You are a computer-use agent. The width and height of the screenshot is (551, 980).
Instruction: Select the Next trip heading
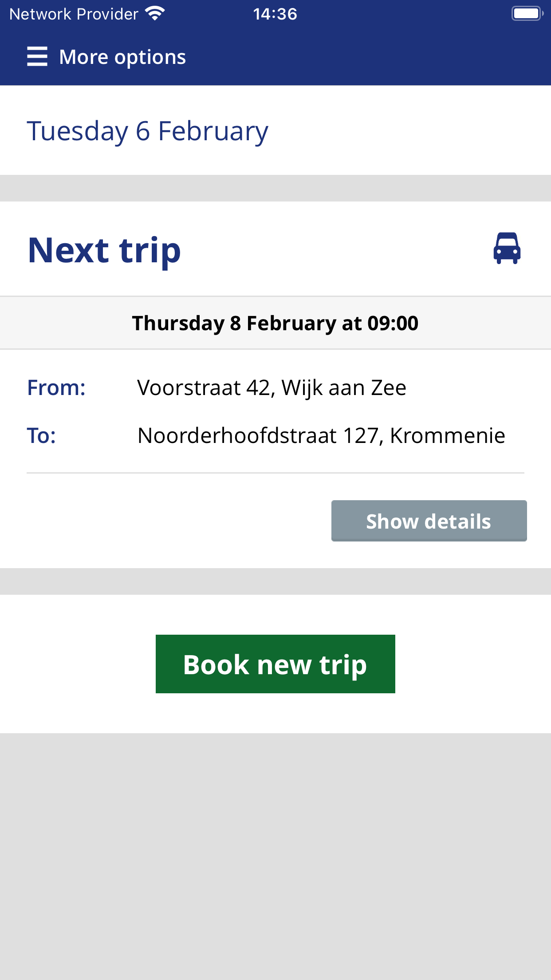click(x=105, y=250)
